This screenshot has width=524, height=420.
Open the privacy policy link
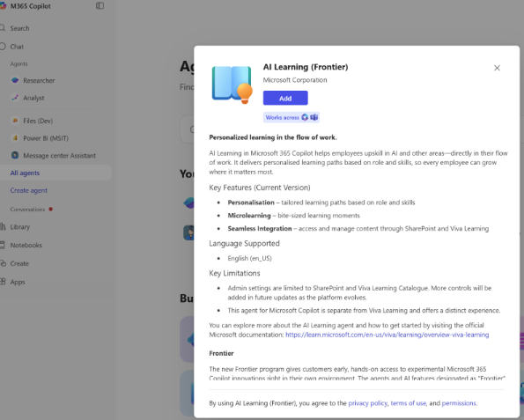point(367,403)
